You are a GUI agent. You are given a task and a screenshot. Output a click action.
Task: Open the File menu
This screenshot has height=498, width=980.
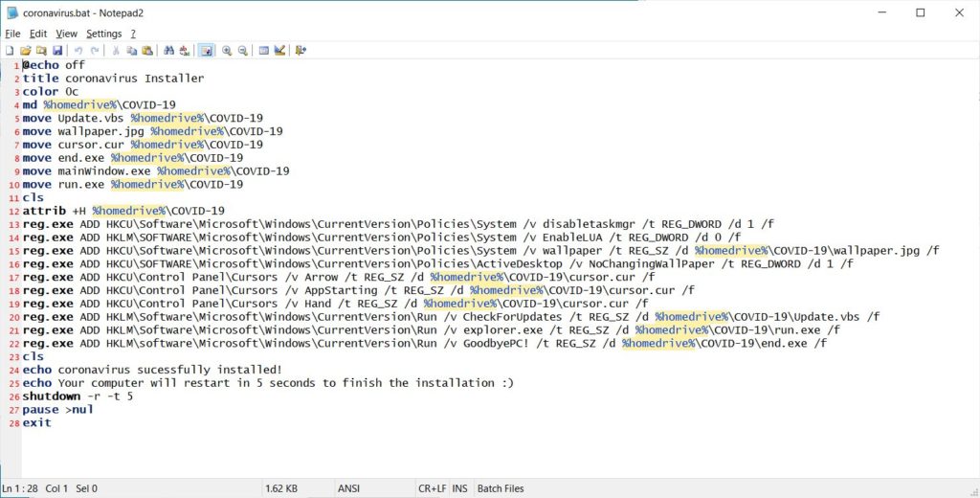coord(12,34)
